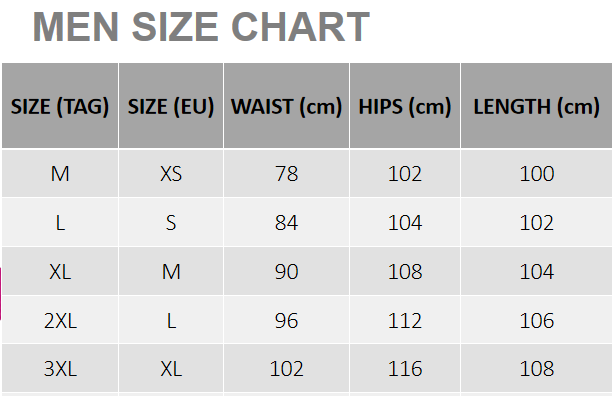613x396 pixels.
Task: Click waist value 78
Action: (287, 174)
